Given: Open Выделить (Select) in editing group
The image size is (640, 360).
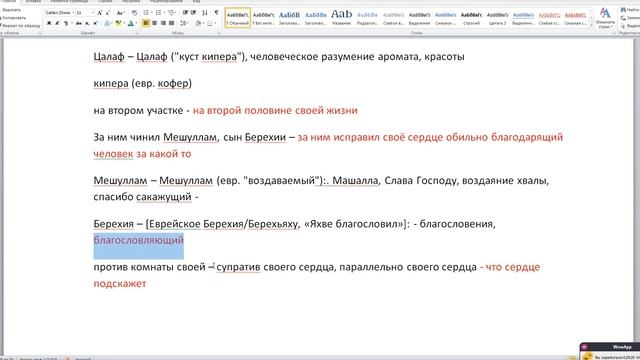Looking at the screenshot, I should click(630, 26).
